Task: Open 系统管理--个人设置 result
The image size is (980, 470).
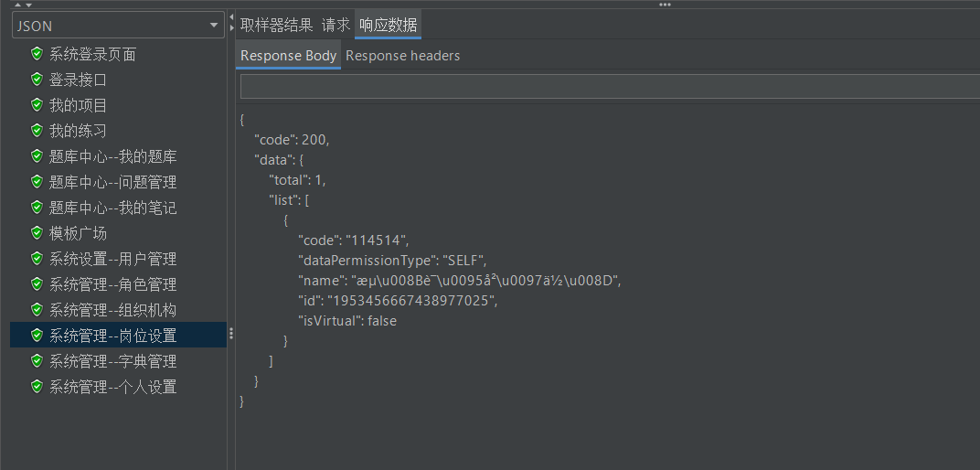Action: coord(112,388)
